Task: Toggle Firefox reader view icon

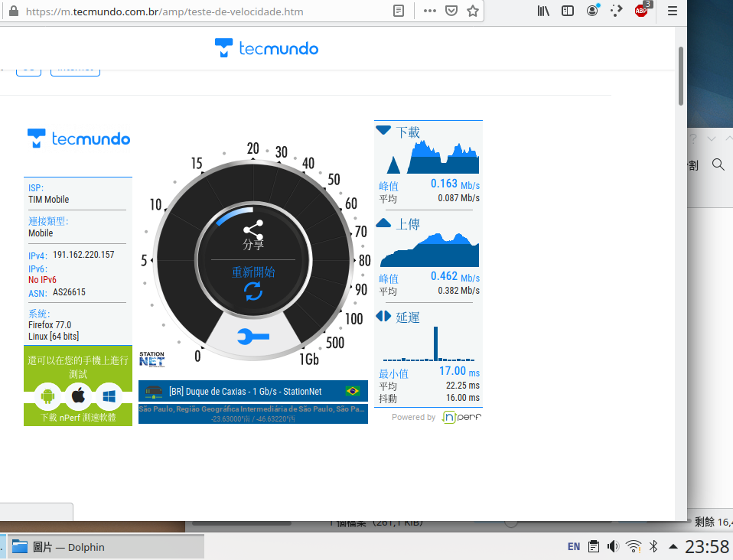Action: click(x=399, y=11)
